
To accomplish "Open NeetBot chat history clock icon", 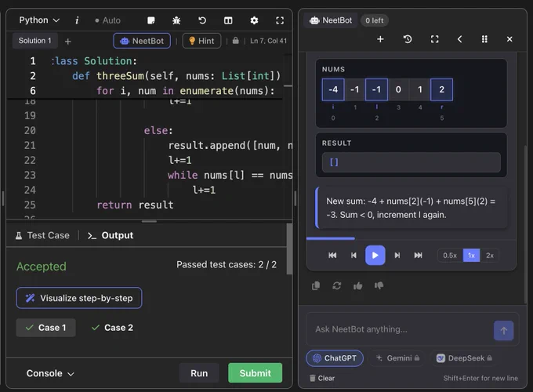I will coord(408,39).
